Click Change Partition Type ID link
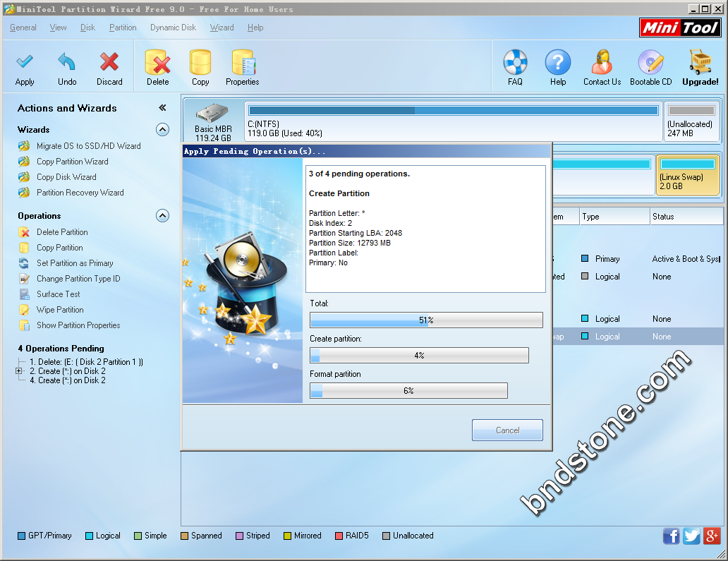 (x=78, y=279)
